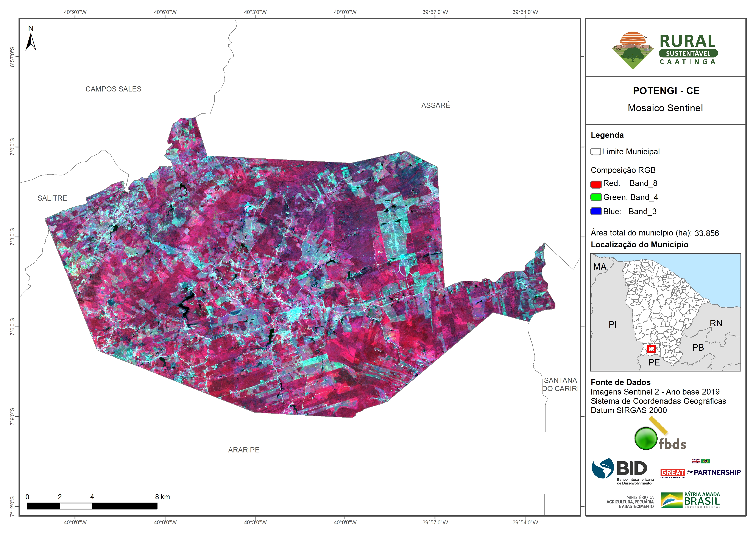Click the scale bar
This screenshot has height=534, width=756.
click(x=92, y=506)
